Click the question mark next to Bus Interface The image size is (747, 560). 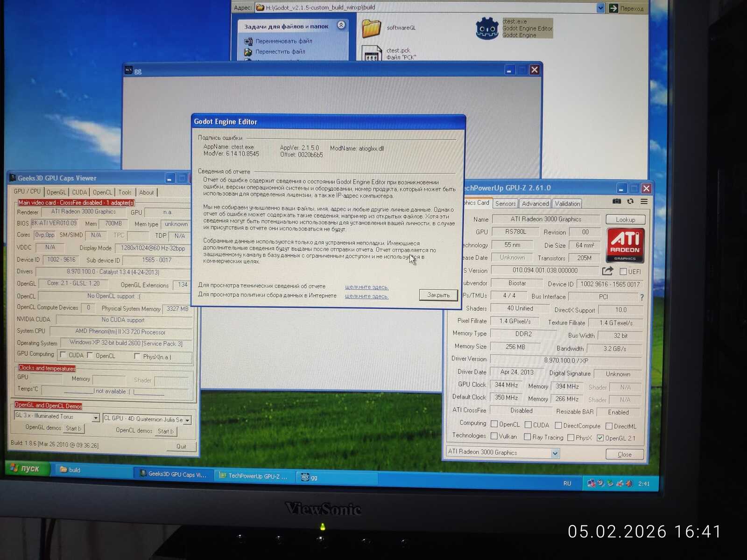click(x=642, y=297)
